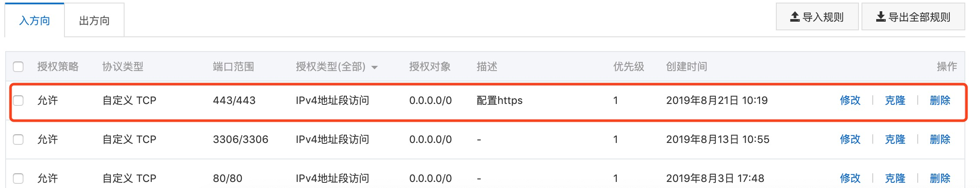Viewport: 980px width, 188px height.
Task: Click the 优先级 column header
Action: (x=629, y=67)
